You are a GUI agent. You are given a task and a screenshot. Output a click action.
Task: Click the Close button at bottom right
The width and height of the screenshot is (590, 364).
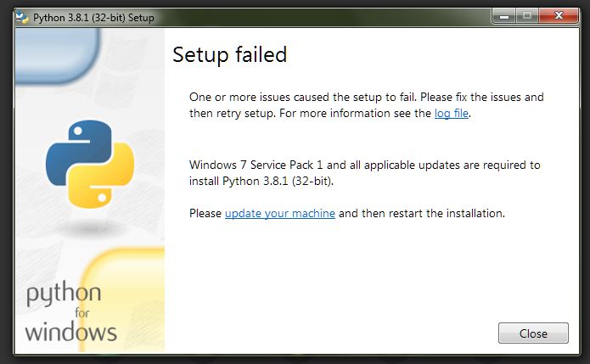pyautogui.click(x=533, y=333)
